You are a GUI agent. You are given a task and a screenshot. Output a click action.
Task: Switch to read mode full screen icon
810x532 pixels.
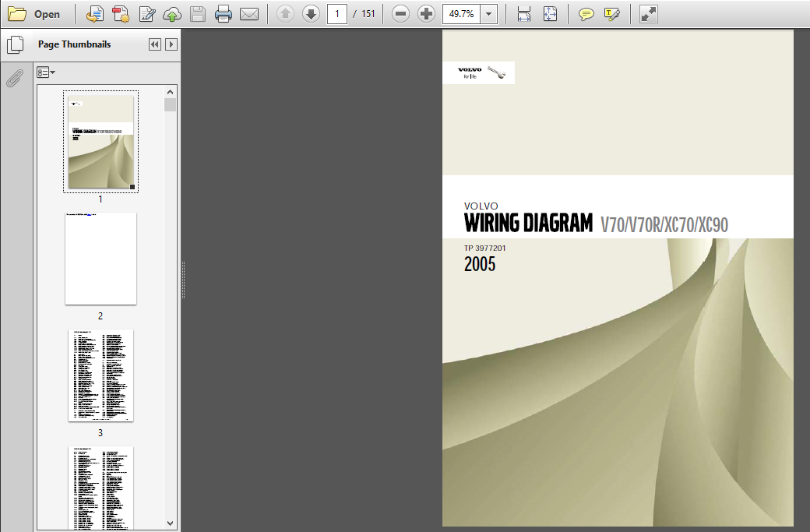pos(648,14)
